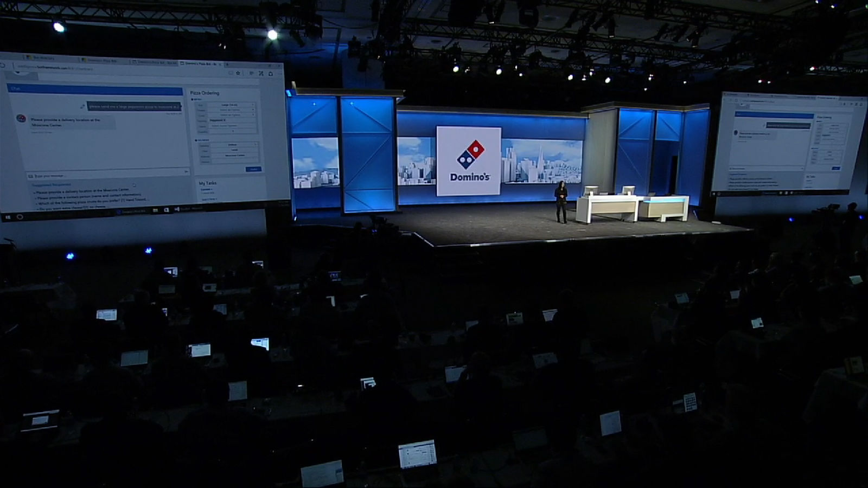Open the Edge More actions menu
Image resolution: width=868 pixels, height=488 pixels.
280,74
